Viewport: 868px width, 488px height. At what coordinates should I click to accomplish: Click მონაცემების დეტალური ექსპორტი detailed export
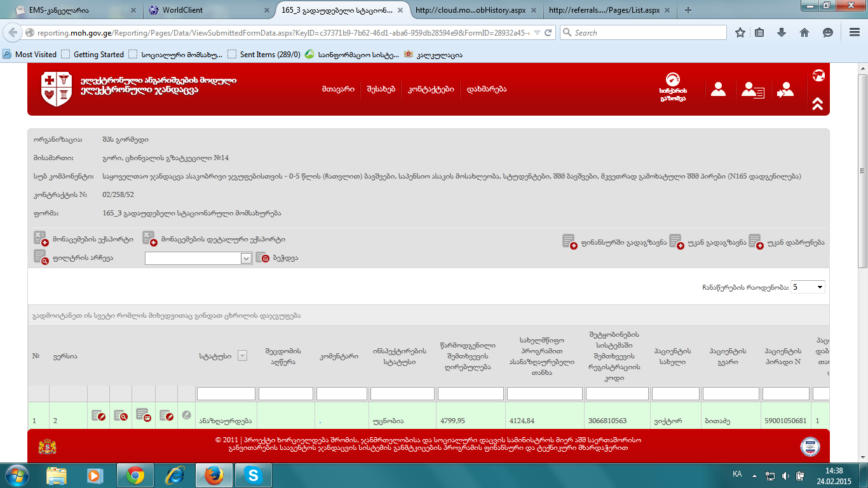214,239
